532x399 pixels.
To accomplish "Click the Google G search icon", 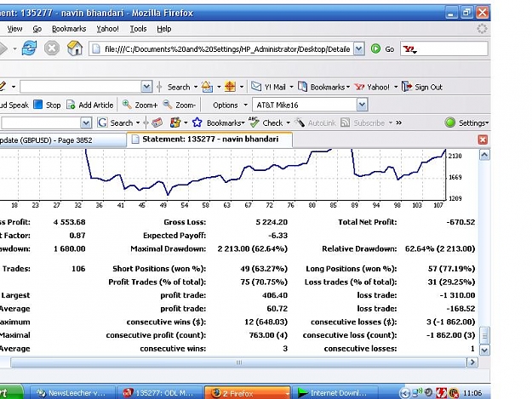I will coord(102,123).
